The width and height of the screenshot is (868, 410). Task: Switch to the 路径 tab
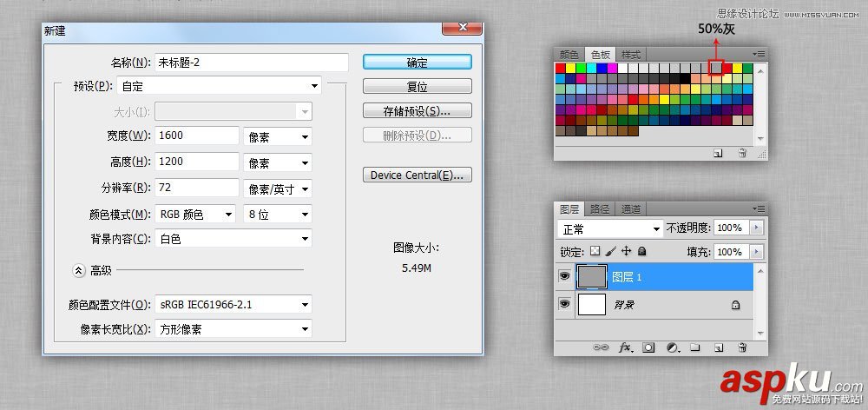pos(600,208)
